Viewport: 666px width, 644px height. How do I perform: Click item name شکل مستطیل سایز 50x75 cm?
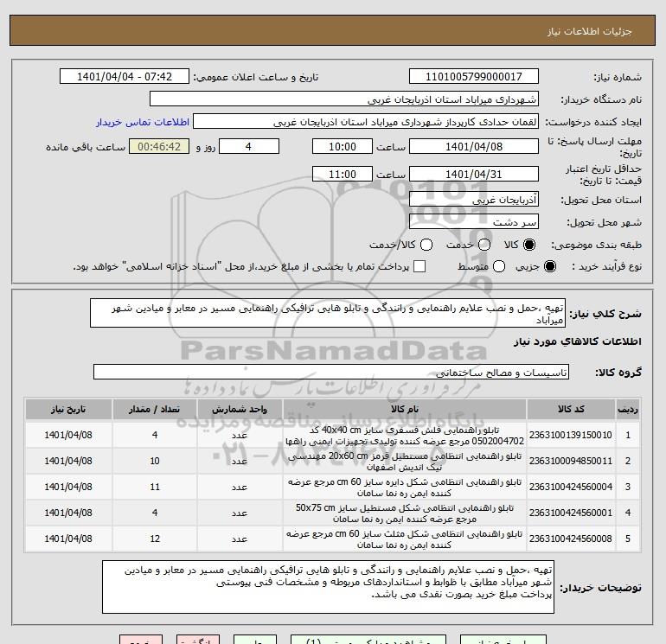pos(405,513)
